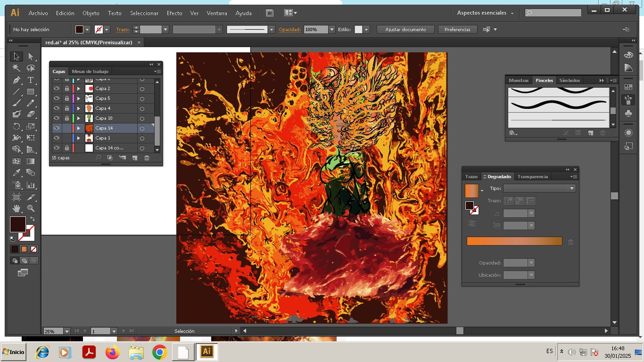
Task: Select the Line Segment tool
Action: 17,91
